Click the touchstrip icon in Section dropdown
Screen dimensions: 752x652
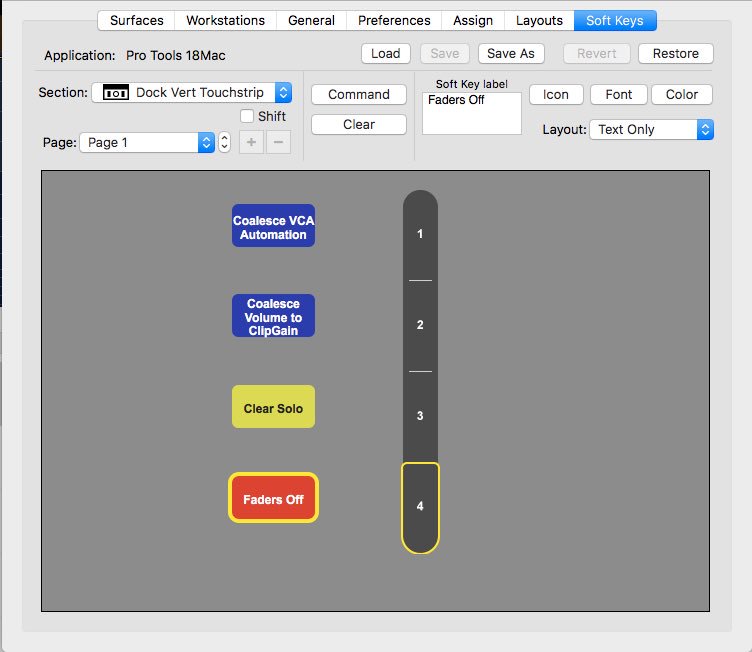pos(116,93)
